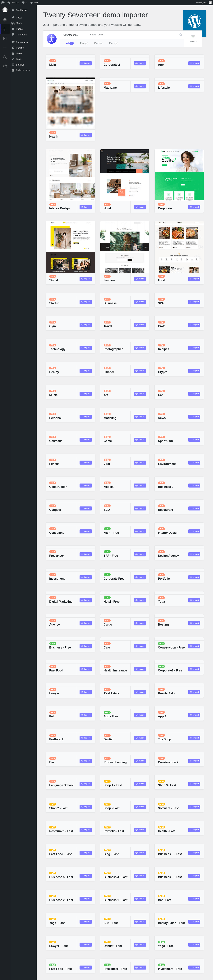The image size is (213, 980).
Task: Visit Test site from the admin bar
Action: (13, 2)
